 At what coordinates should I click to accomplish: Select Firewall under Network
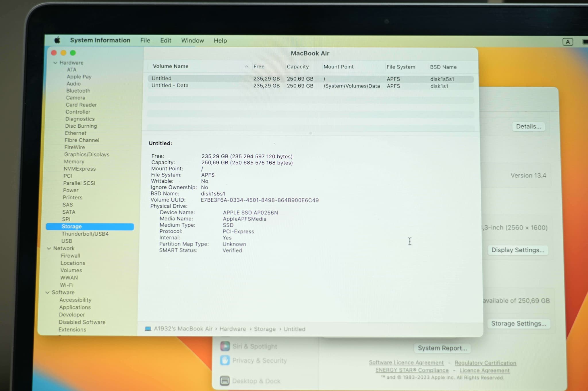[70, 256]
